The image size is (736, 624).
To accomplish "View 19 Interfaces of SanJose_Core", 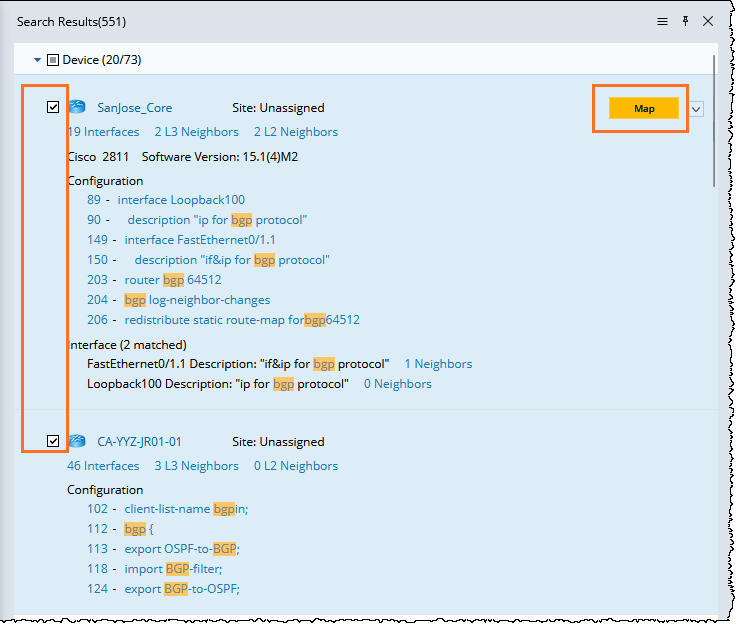I will [103, 132].
